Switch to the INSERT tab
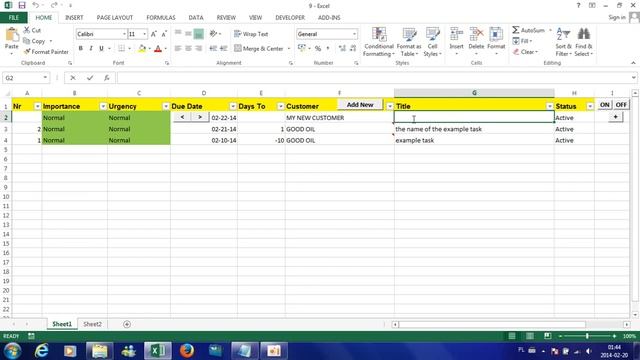 (74, 18)
